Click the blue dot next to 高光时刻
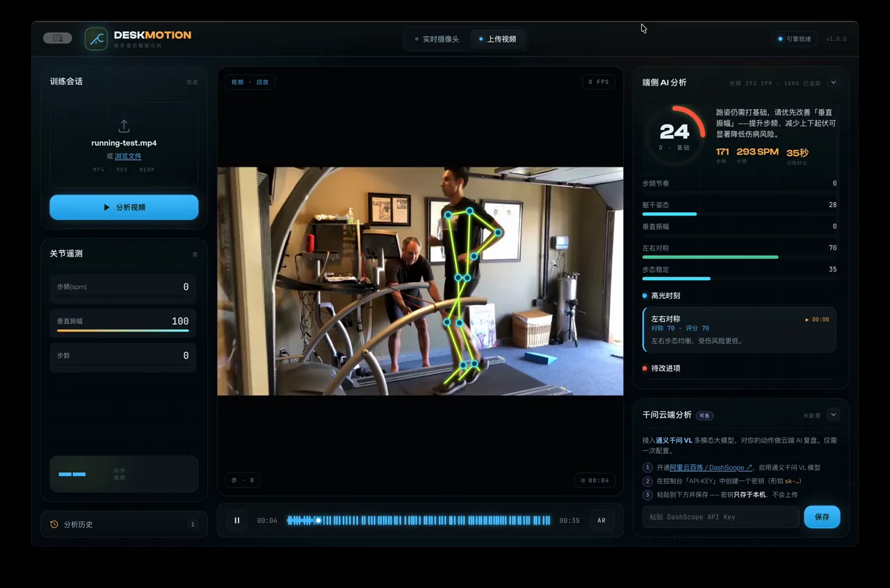The image size is (890, 588). point(645,296)
